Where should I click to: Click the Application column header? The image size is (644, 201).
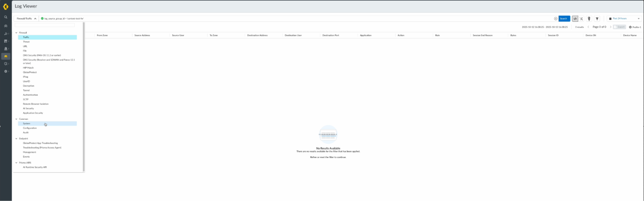click(x=366, y=35)
